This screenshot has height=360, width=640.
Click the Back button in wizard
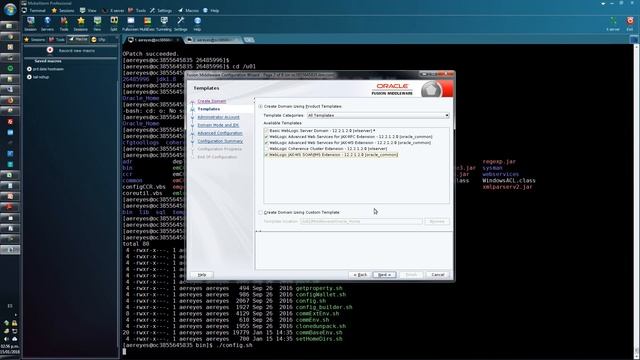pos(360,275)
